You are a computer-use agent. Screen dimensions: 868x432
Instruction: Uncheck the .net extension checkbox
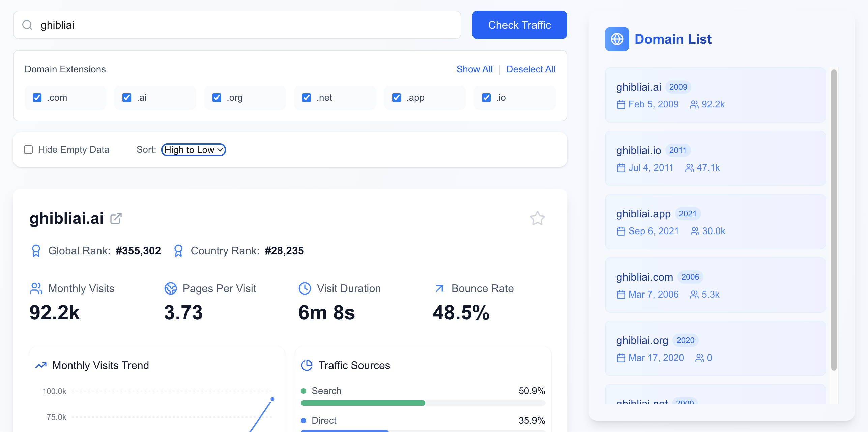point(307,98)
